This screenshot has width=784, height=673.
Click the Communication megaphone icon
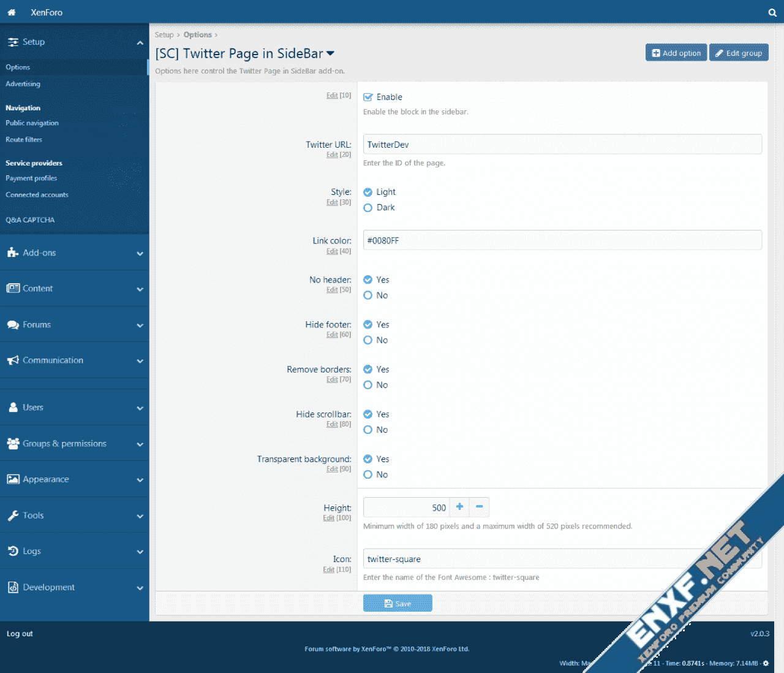(13, 360)
